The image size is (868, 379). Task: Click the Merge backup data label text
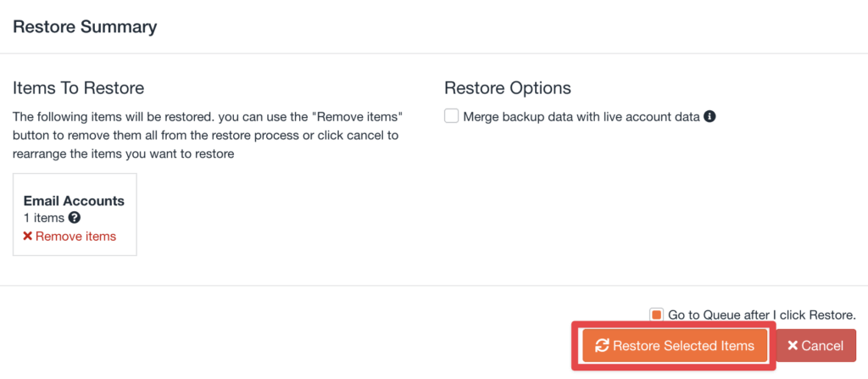pyautogui.click(x=581, y=117)
